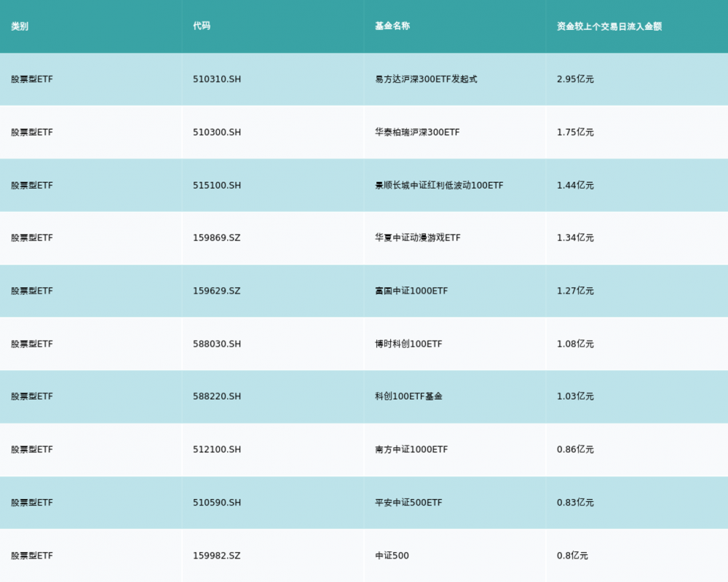Click the 1.75亿元 value
Viewport: 728px width, 582px height.
[x=575, y=132]
